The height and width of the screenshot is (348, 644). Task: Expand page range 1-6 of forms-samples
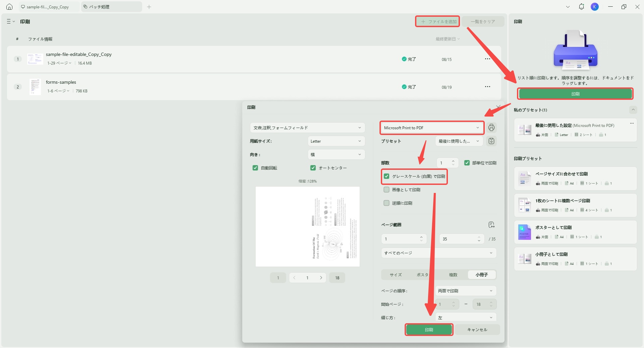point(58,91)
